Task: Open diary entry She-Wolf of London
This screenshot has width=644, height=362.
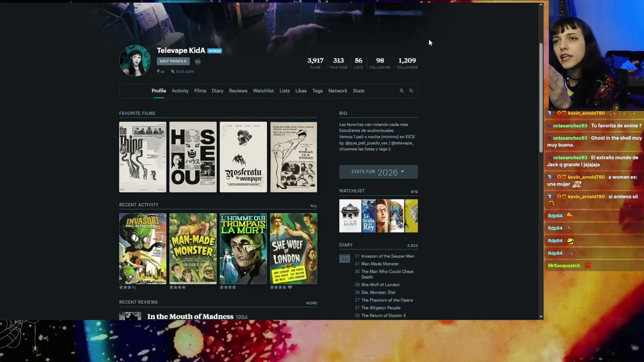Action: click(380, 285)
